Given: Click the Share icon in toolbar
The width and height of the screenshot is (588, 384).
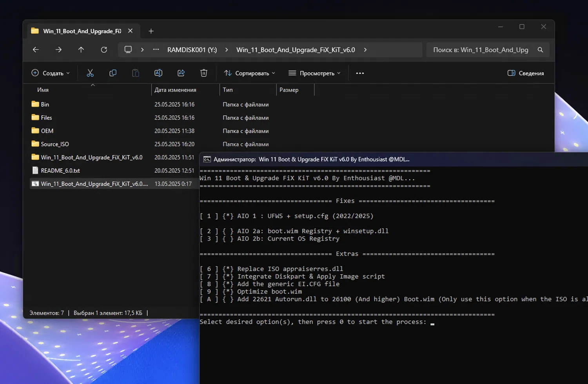Looking at the screenshot, I should click(x=181, y=73).
